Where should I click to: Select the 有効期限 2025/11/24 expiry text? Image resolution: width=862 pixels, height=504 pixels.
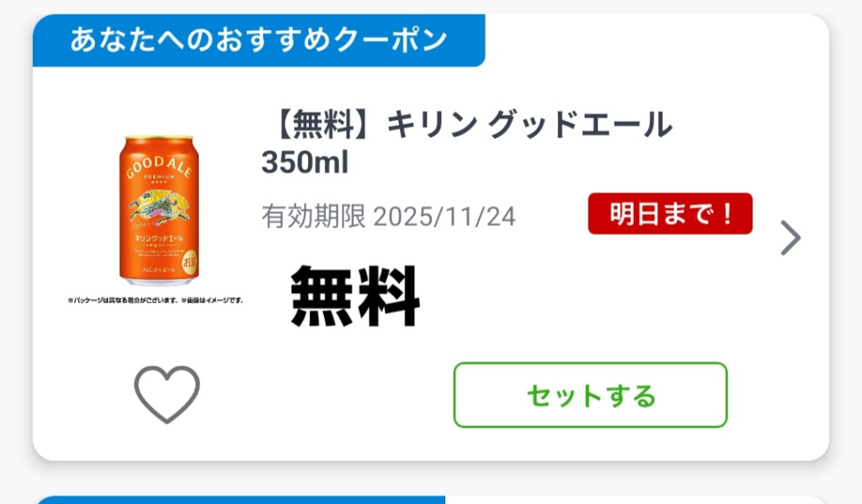click(389, 216)
